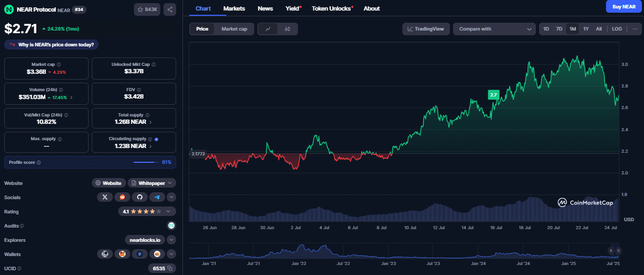Click the Total supply info icon
The width and height of the screenshot is (644, 275).
coord(147,114)
